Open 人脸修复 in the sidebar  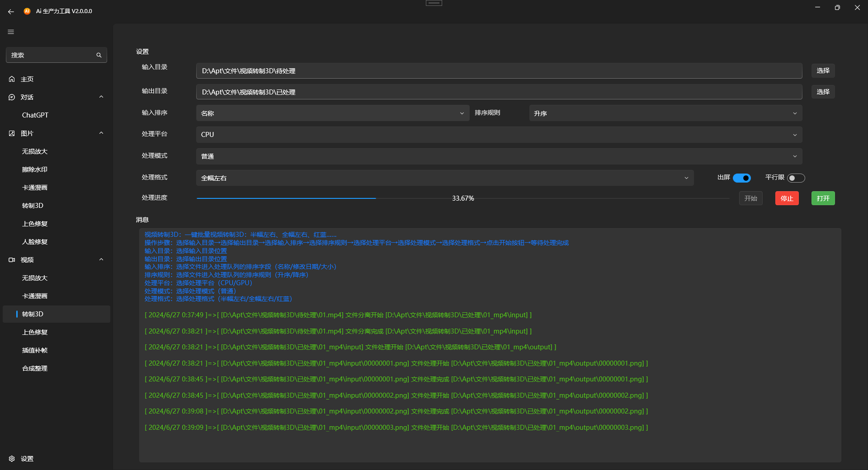(x=57, y=242)
